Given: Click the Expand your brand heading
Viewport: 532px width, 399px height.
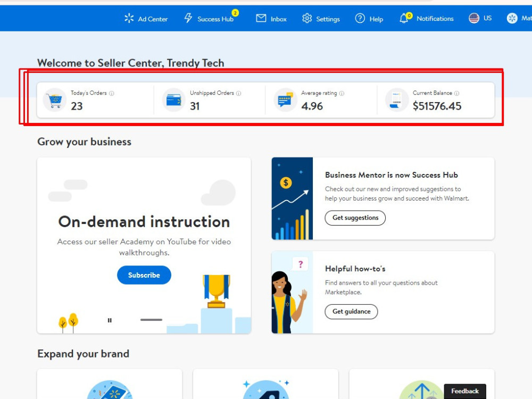Looking at the screenshot, I should [x=83, y=354].
